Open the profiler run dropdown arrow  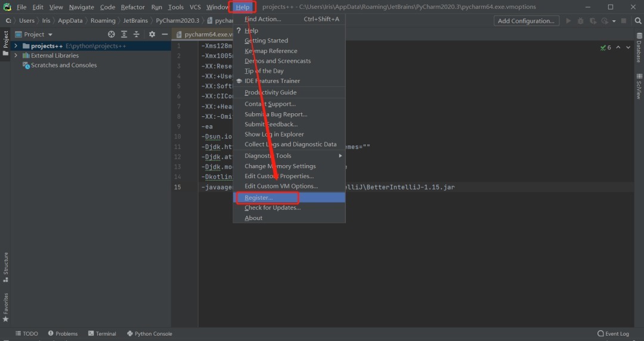click(x=614, y=20)
